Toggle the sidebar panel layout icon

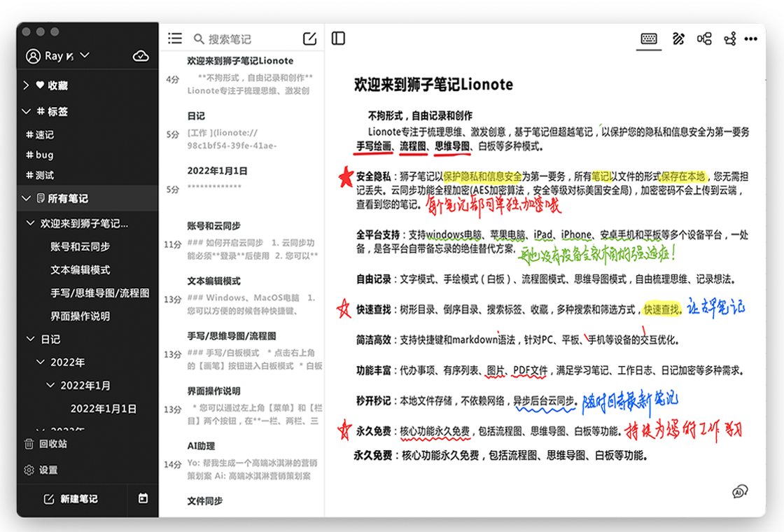[x=338, y=38]
